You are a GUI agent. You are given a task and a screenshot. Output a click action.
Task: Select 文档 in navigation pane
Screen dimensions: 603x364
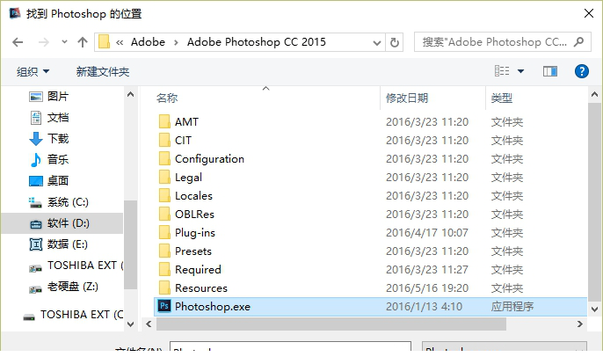(58, 117)
